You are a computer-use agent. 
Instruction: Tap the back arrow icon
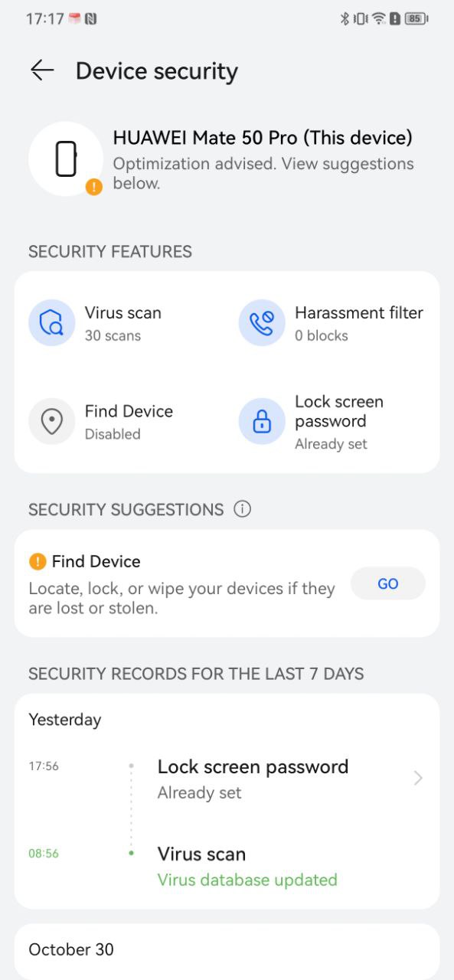pos(42,70)
